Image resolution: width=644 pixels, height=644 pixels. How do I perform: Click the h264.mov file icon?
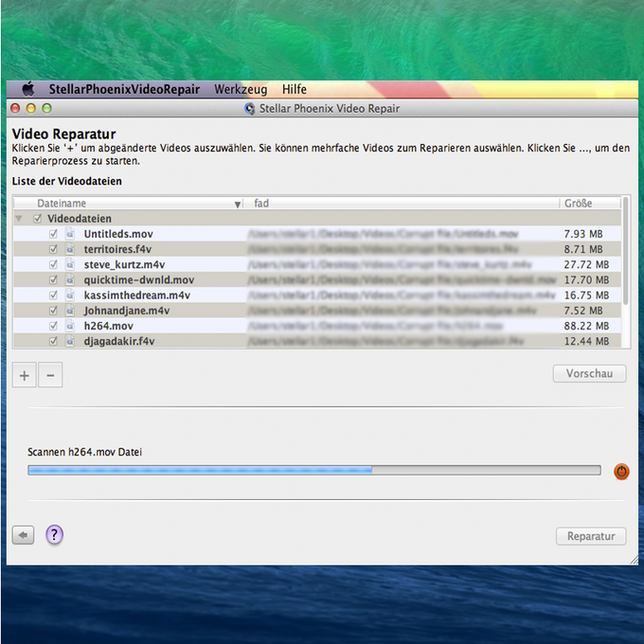(x=70, y=326)
